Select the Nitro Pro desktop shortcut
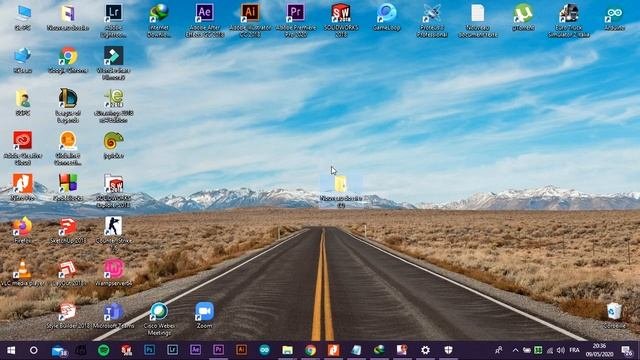 pos(23,187)
